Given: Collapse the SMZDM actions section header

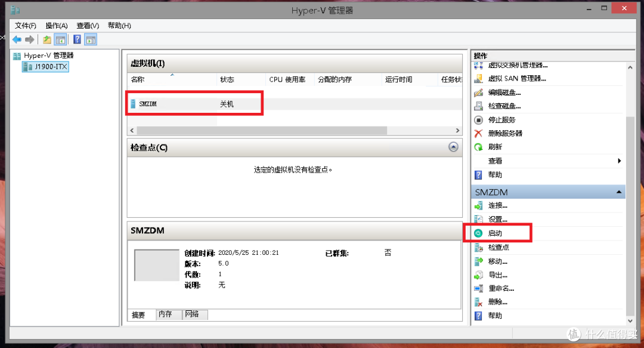Looking at the screenshot, I should tap(618, 192).
